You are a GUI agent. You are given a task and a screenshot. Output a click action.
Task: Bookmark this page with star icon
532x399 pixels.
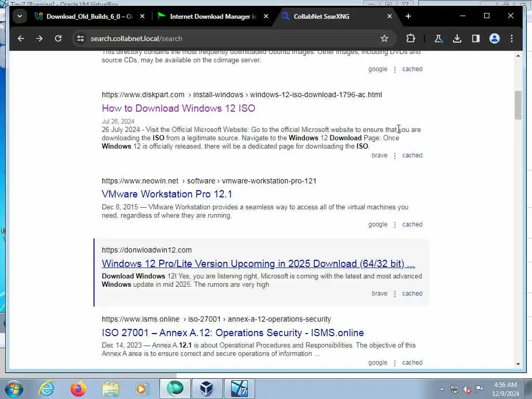point(384,38)
